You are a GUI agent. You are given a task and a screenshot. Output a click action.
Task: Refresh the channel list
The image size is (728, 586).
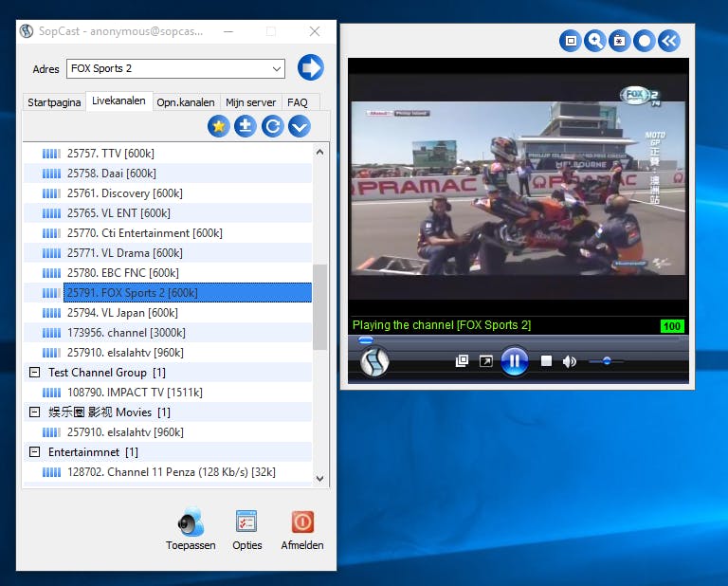[x=273, y=126]
